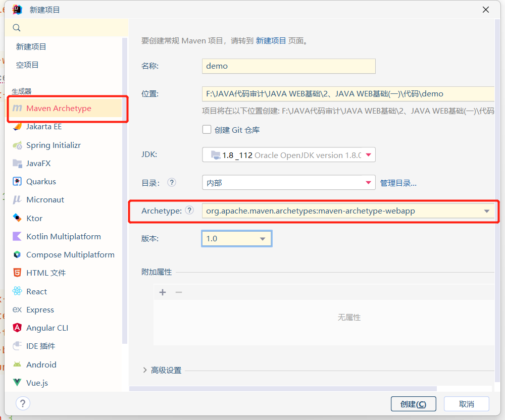
Task: Add a new additional property
Action: [x=163, y=292]
